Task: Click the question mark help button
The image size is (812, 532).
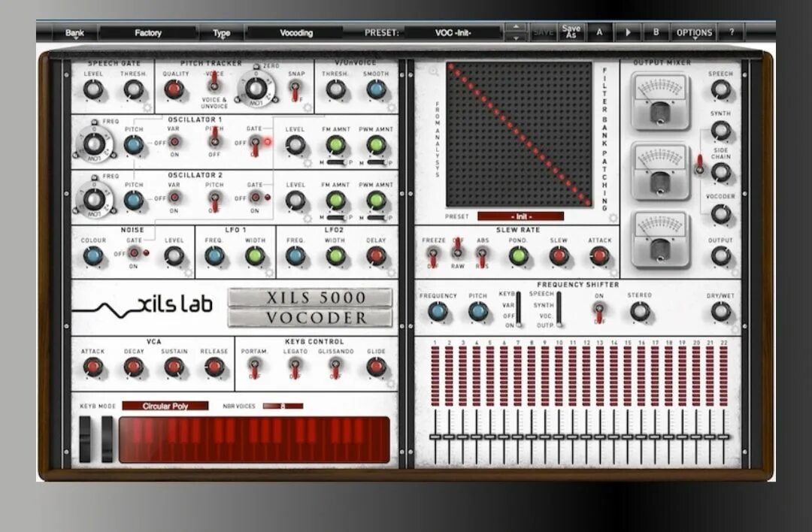Action: coord(732,32)
